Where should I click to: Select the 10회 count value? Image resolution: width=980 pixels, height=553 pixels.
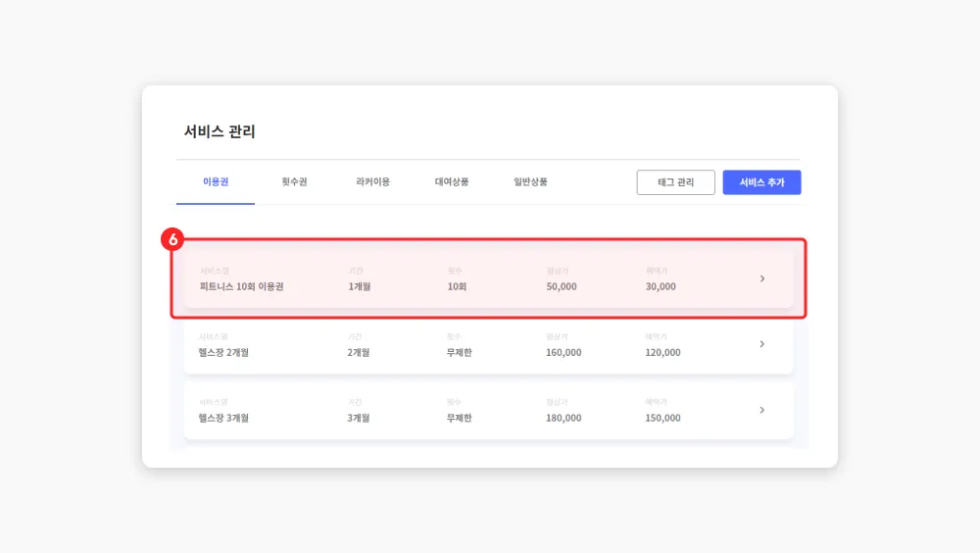pos(457,287)
